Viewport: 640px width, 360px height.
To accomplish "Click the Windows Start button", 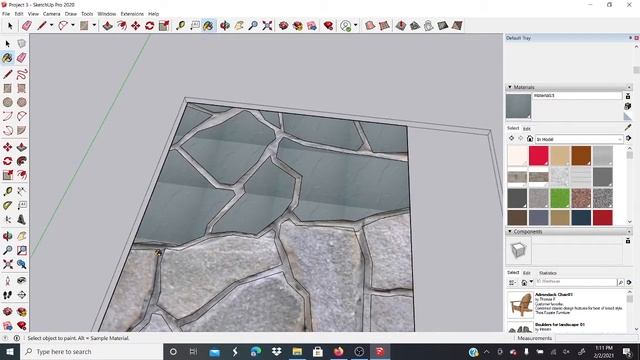I will click(x=10, y=351).
